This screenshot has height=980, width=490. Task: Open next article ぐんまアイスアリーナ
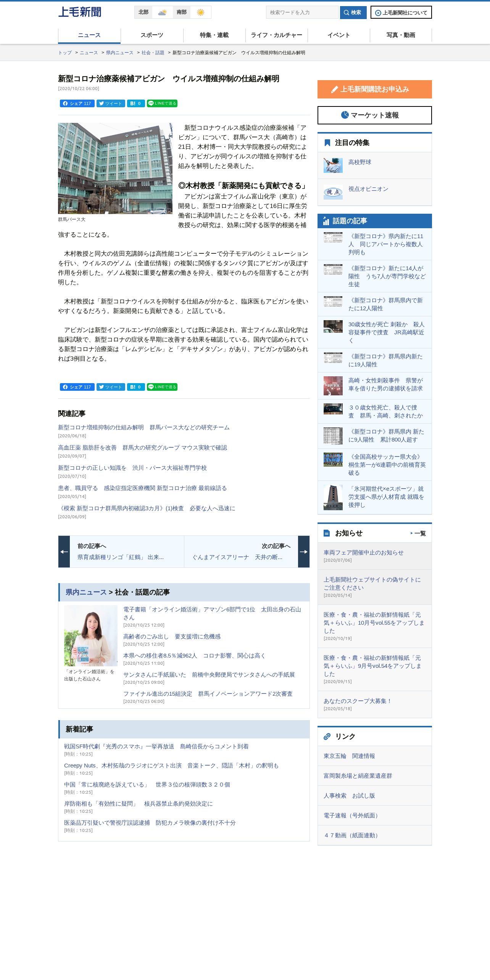(x=237, y=557)
